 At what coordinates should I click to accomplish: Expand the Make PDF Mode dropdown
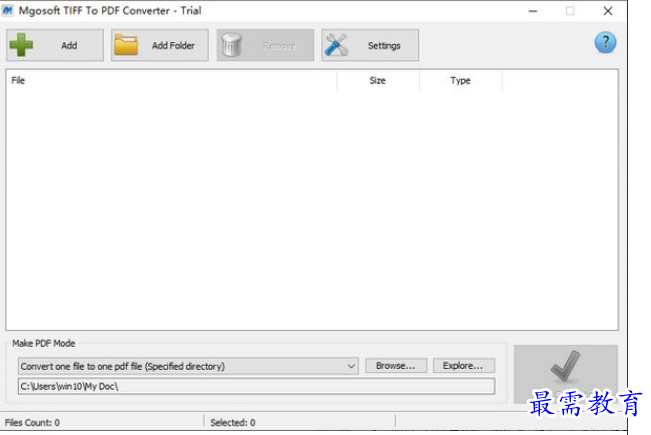coord(188,366)
